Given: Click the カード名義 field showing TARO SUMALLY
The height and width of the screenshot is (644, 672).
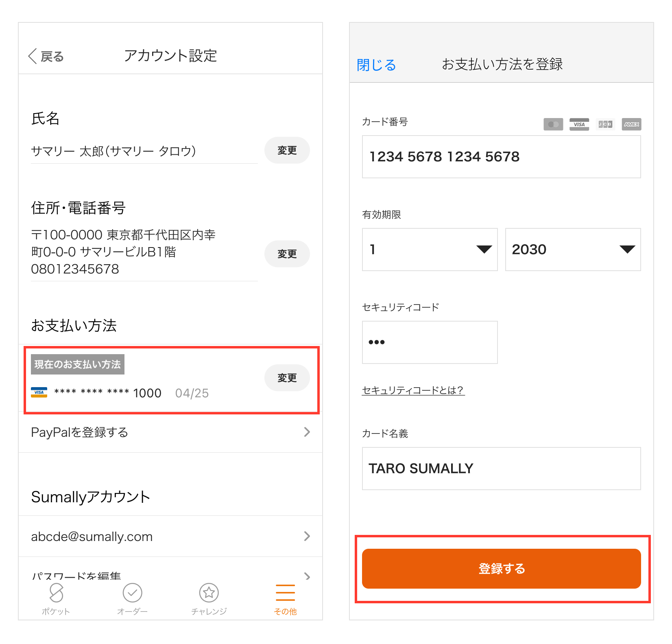Looking at the screenshot, I should pos(501,469).
